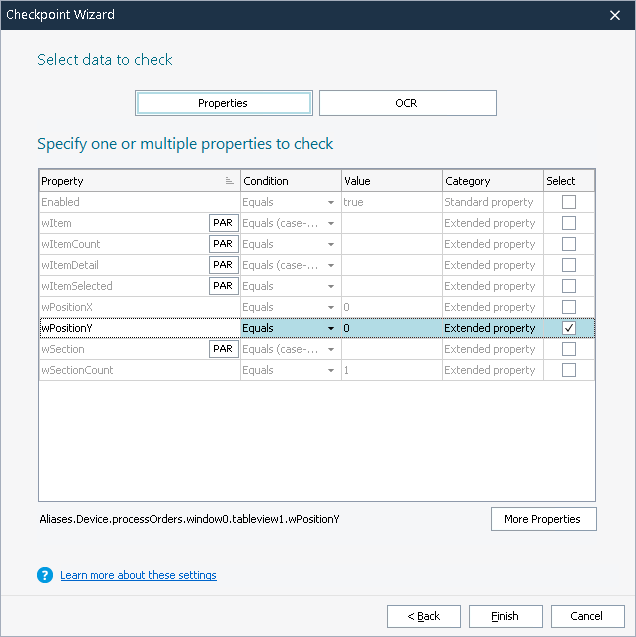Click the PAR button for wSection
Viewport: 636px width, 637px height.
pos(223,349)
